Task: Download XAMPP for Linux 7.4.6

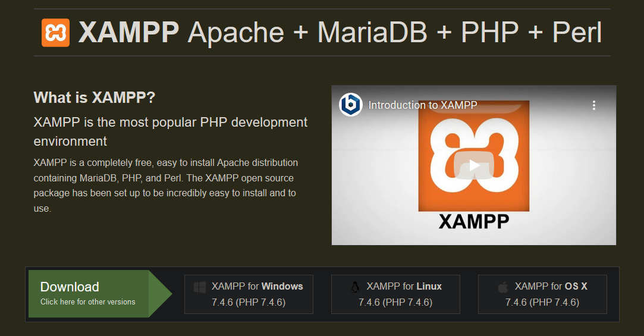Action: click(395, 294)
